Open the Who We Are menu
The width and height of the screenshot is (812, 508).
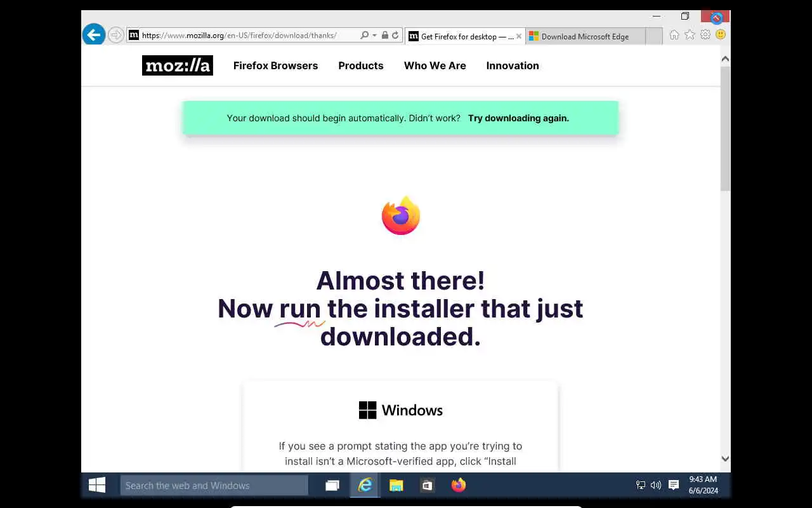pyautogui.click(x=435, y=65)
